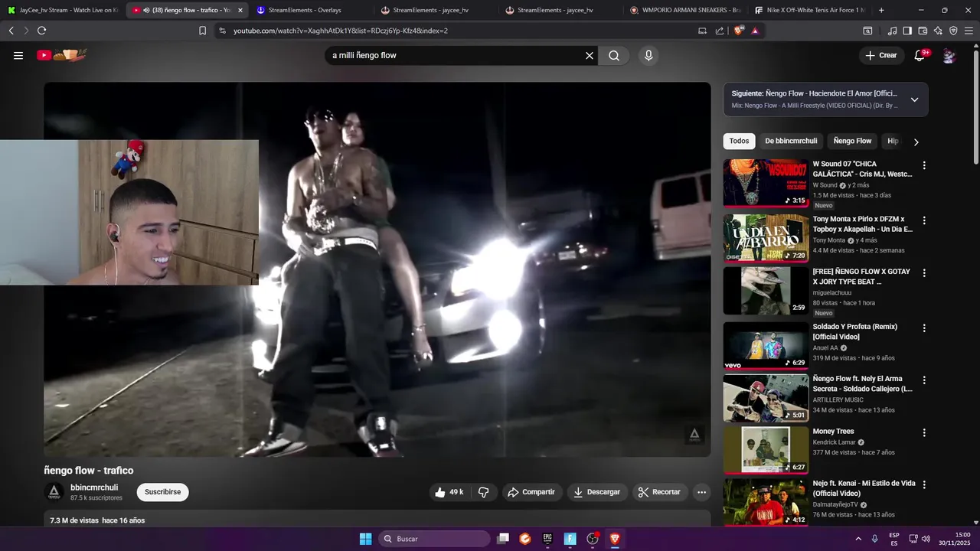Open Brave Leo AI sparkle icon
Screen dimensions: 980x551
click(938, 31)
